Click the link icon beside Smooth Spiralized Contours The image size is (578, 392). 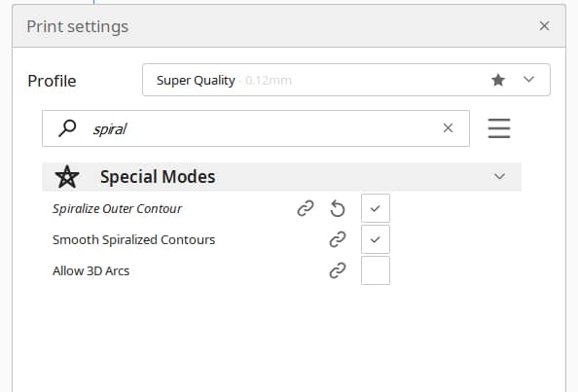coord(338,239)
